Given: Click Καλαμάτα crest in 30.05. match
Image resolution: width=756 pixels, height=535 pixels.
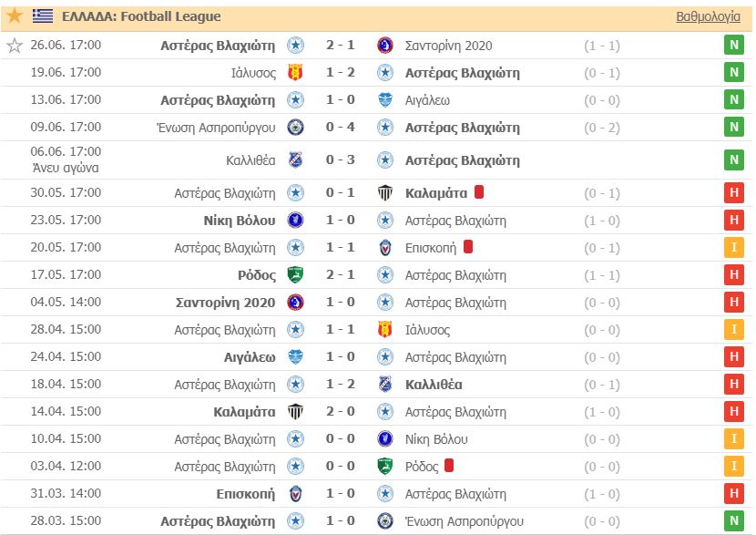Looking at the screenshot, I should [384, 193].
